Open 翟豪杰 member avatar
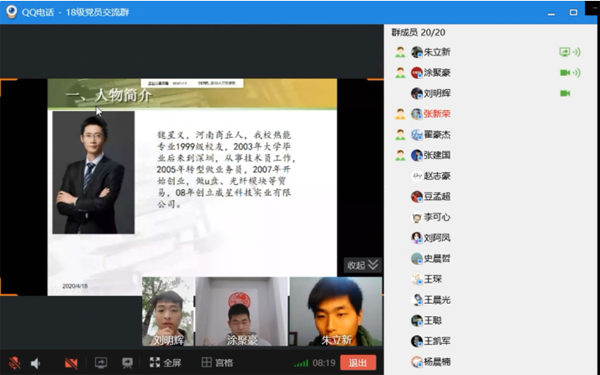Image resolution: width=600 pixels, height=375 pixels. tap(416, 134)
